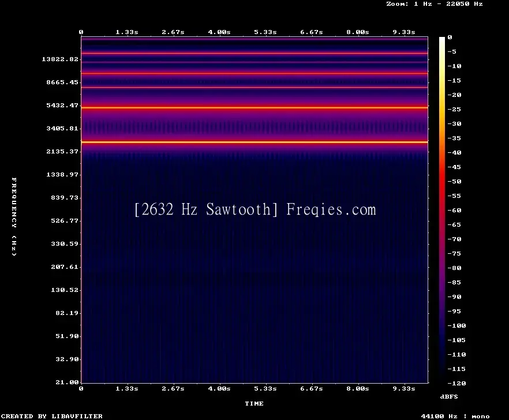Click the Zoom range text 1 Hz - 22050 Hz

(448, 4)
